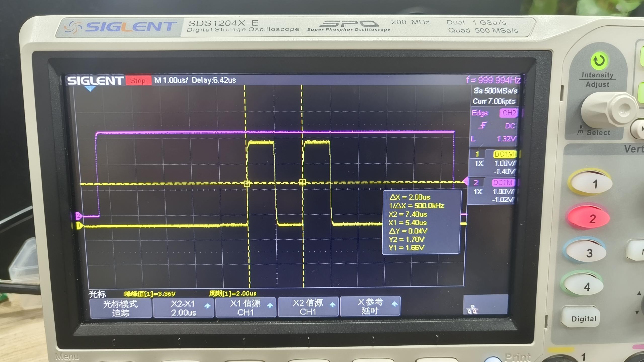This screenshot has width=644, height=362.
Task: Open the X2-X1 2.00us cursor selector
Action: (183, 308)
